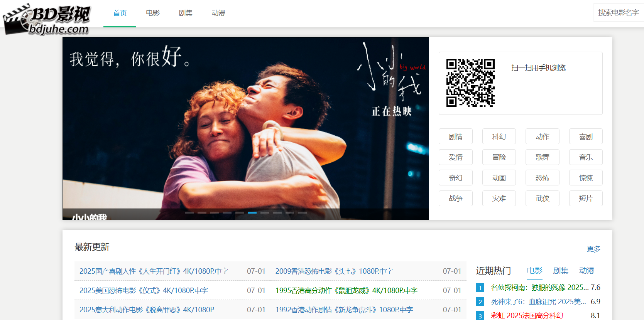Switch 近期热门 to 剧集 tab
644x320 pixels.
tap(561, 271)
